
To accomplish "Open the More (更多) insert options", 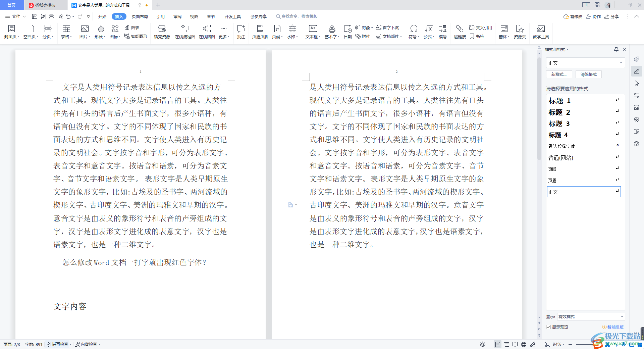I will point(224,32).
